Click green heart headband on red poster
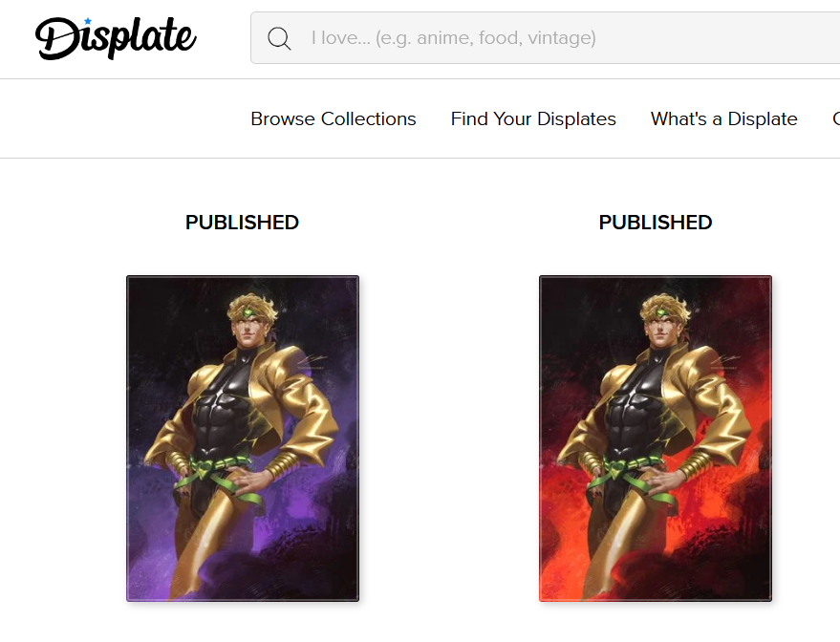 661,312
